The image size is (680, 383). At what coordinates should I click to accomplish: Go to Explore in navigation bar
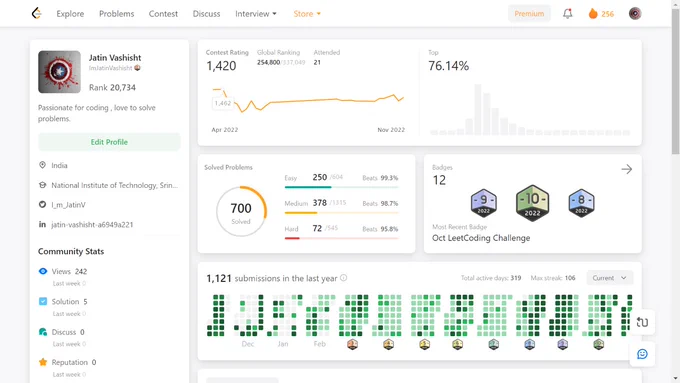coord(70,14)
